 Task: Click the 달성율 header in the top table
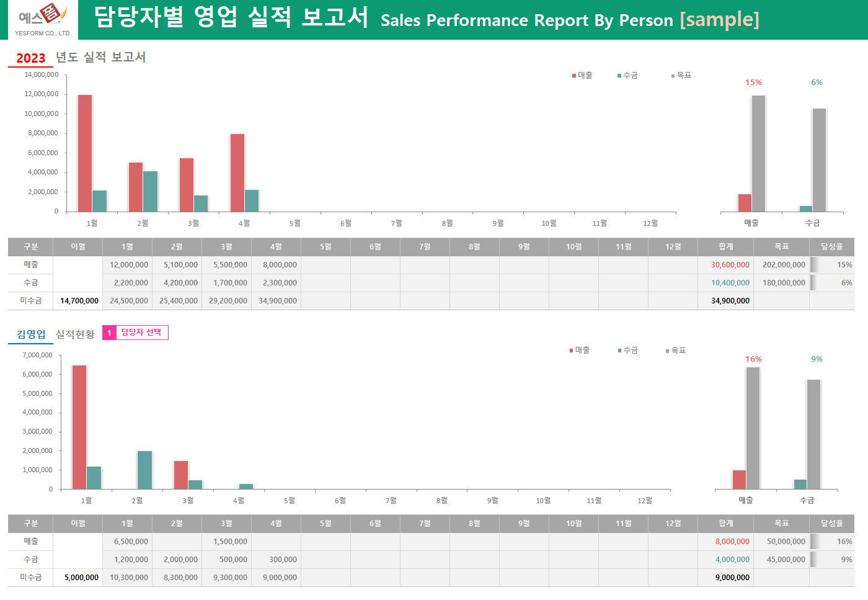[x=832, y=247]
